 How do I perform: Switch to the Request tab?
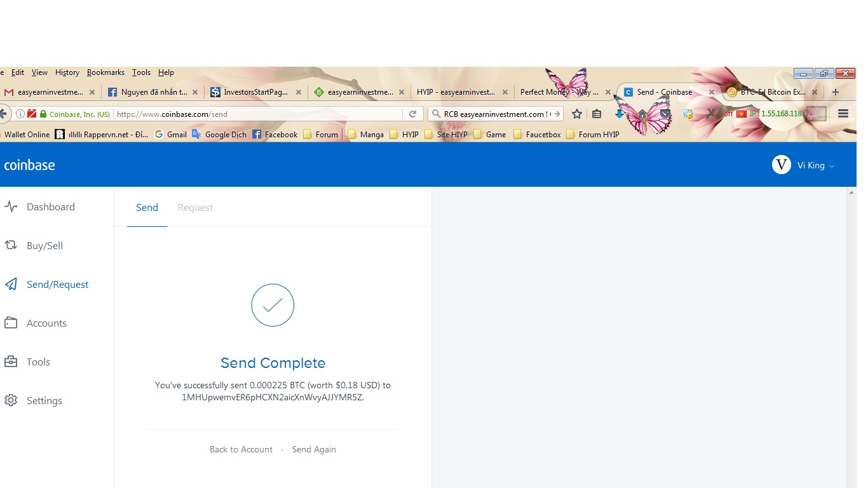tap(195, 208)
